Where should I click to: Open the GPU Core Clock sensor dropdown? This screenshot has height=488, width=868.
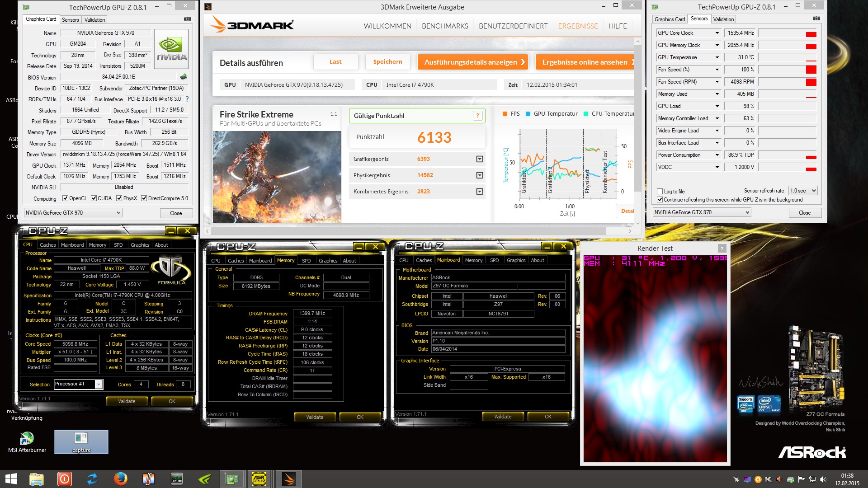[x=717, y=33]
